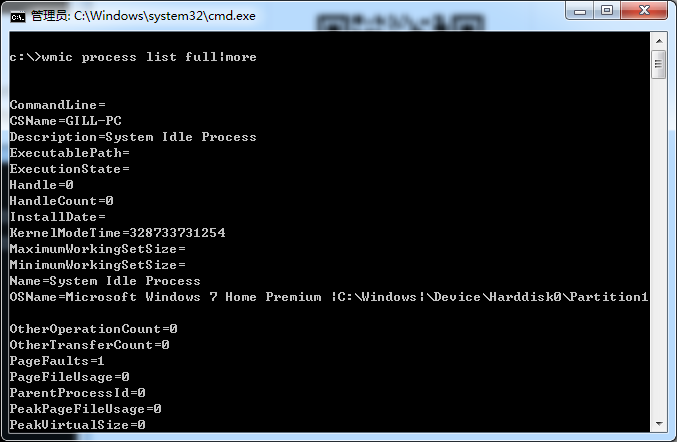Click the PageFaults=1 line
The height and width of the screenshot is (442, 677).
tap(57, 361)
